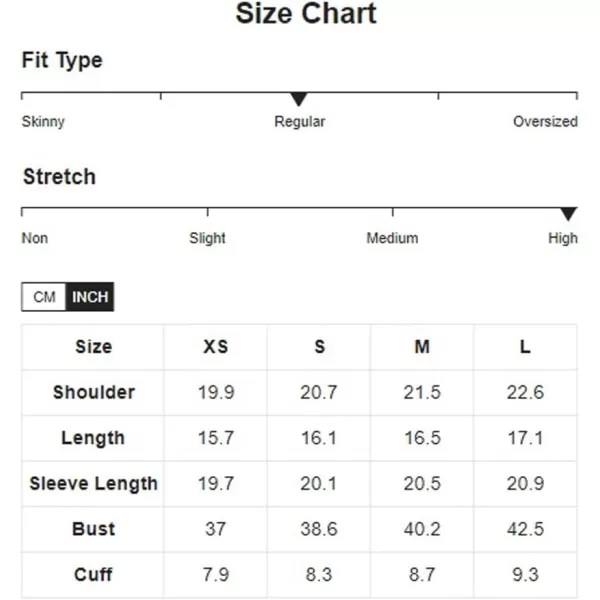Switch units to CM
The image size is (600, 600).
44,297
